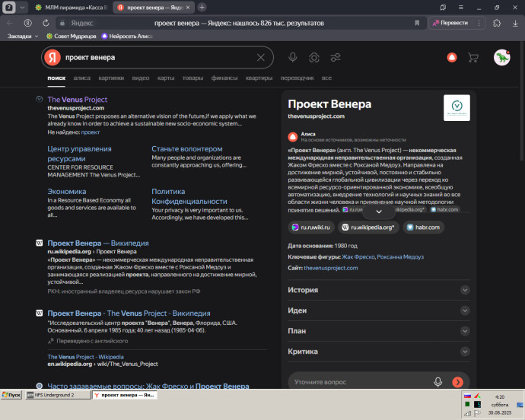Click the Venus Project logo thumbnail
The height and width of the screenshot is (420, 525).
pos(457,107)
